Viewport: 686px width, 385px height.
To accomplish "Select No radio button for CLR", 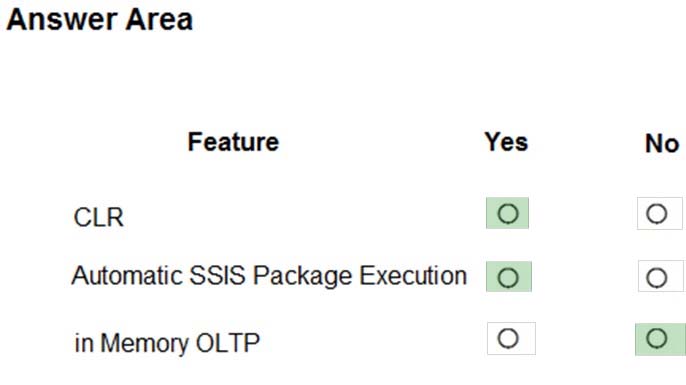I will coord(657,214).
